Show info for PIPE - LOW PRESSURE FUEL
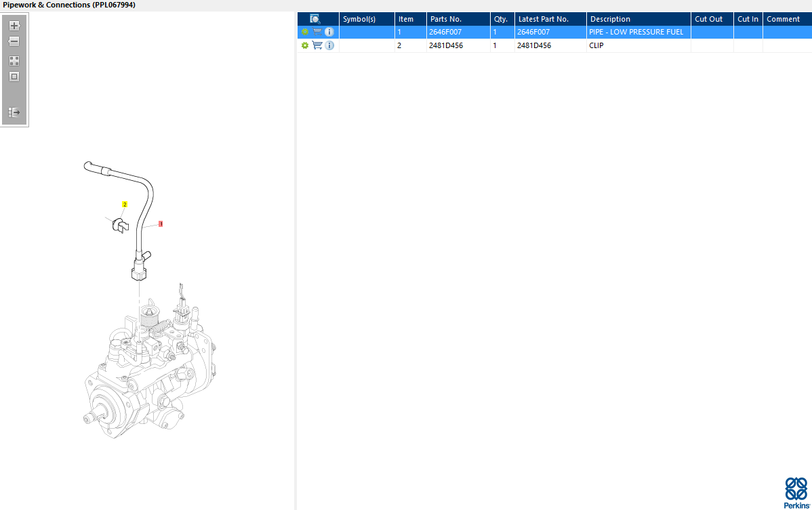Viewport: 812px width, 510px height. pyautogui.click(x=329, y=32)
